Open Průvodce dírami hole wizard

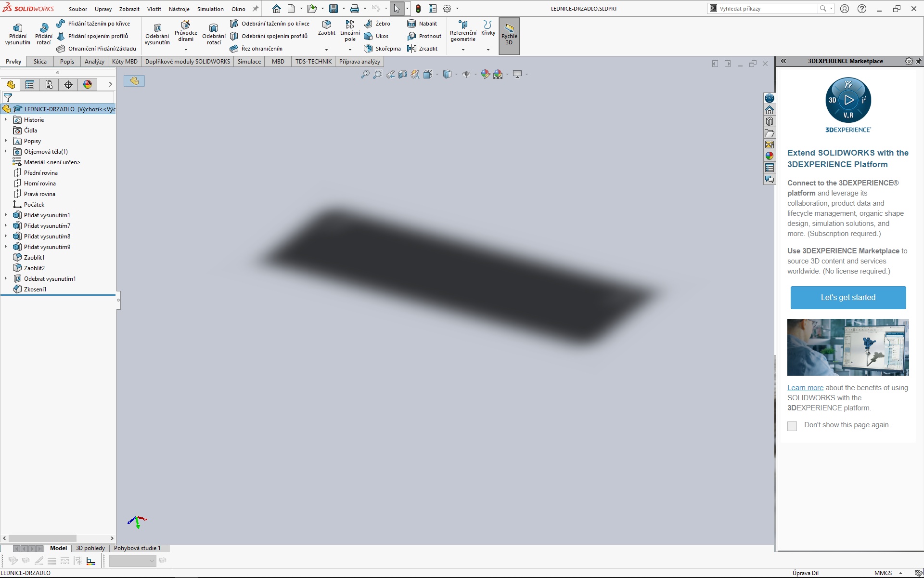tap(186, 31)
